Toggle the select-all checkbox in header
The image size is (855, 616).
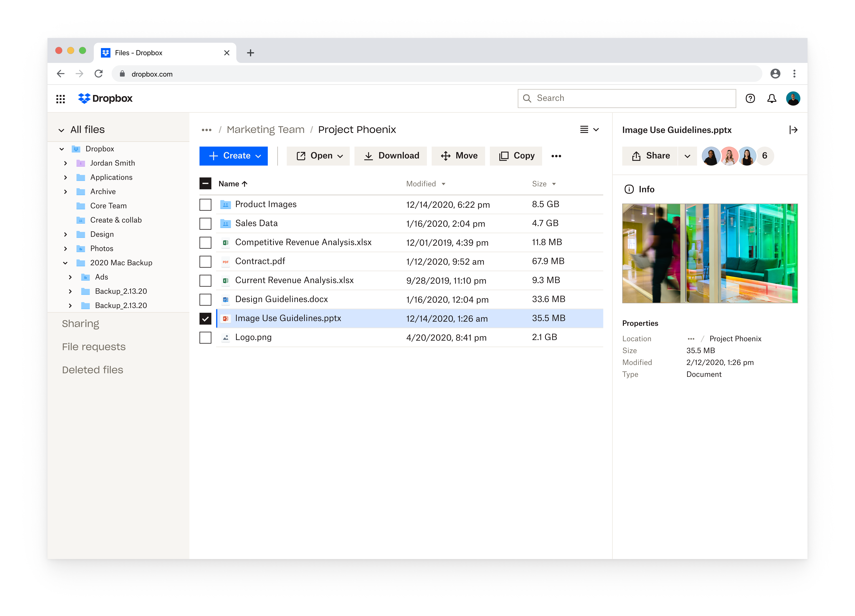coord(205,184)
